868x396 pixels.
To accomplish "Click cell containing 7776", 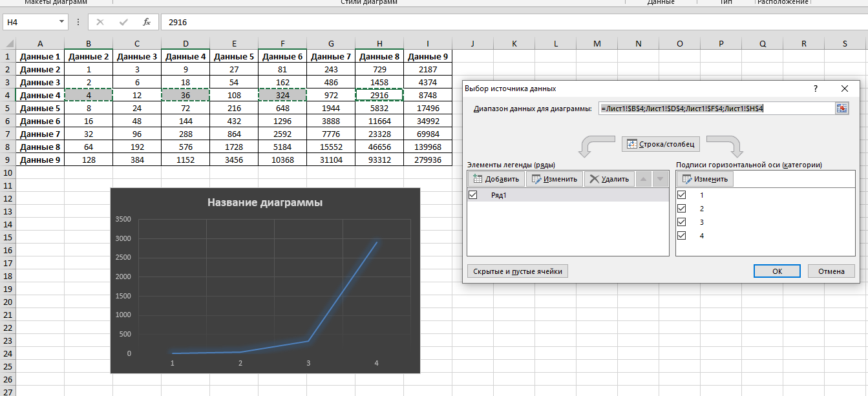I will point(331,134).
